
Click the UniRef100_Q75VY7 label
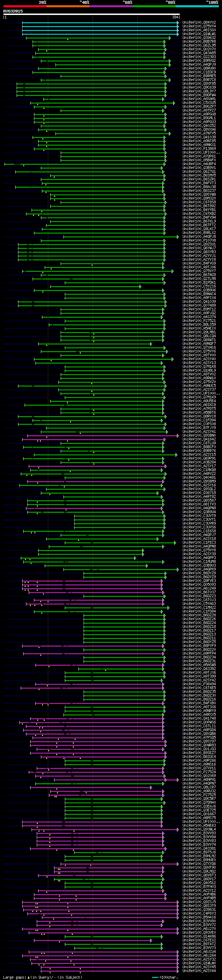click(x=199, y=271)
